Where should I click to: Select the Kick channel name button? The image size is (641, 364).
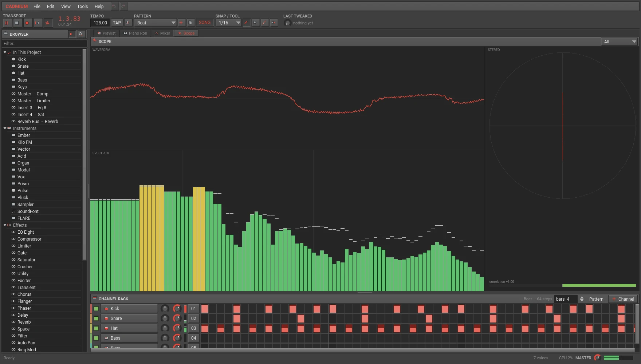[x=129, y=309]
